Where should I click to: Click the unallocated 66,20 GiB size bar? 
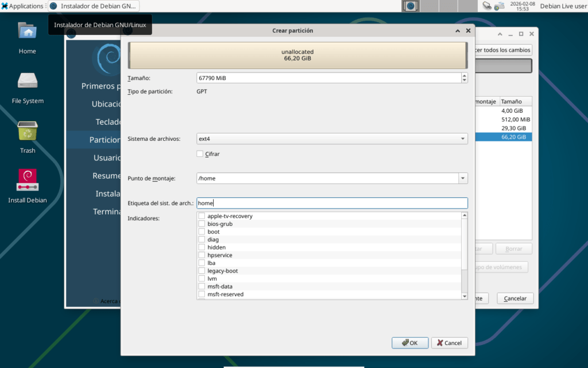(x=298, y=55)
